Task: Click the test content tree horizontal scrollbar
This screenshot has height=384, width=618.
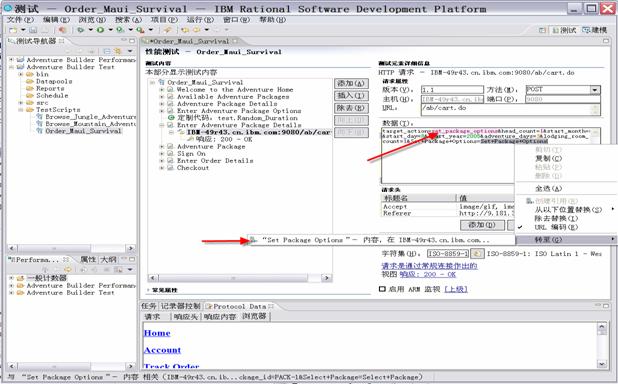Action: click(x=240, y=278)
